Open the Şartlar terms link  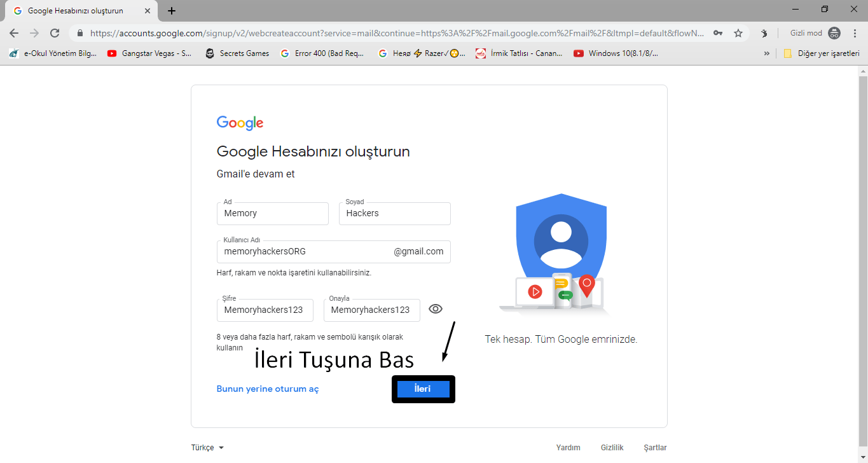(x=656, y=448)
